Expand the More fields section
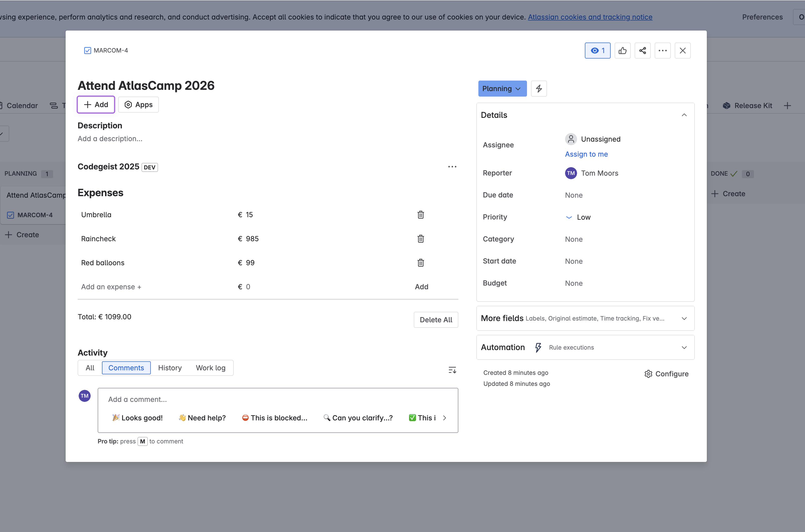 (x=684, y=318)
